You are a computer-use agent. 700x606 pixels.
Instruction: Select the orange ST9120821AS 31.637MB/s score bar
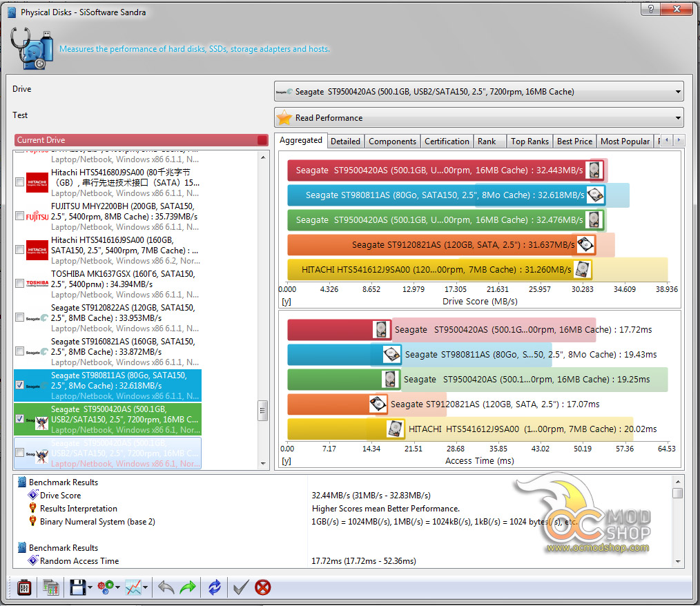[x=441, y=244]
